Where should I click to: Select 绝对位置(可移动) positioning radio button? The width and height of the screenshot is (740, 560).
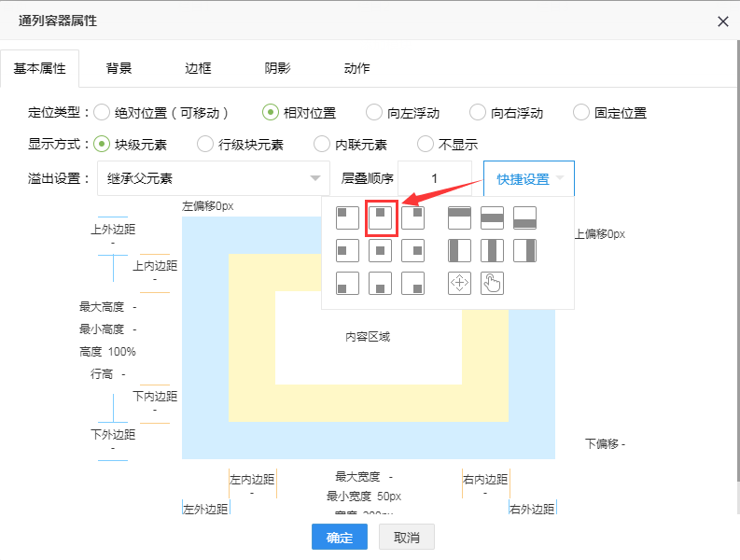pyautogui.click(x=102, y=113)
